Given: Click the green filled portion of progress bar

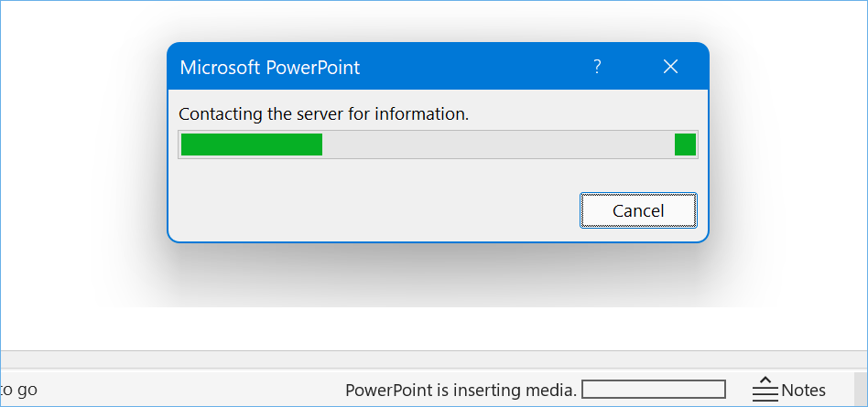Looking at the screenshot, I should tap(252, 145).
